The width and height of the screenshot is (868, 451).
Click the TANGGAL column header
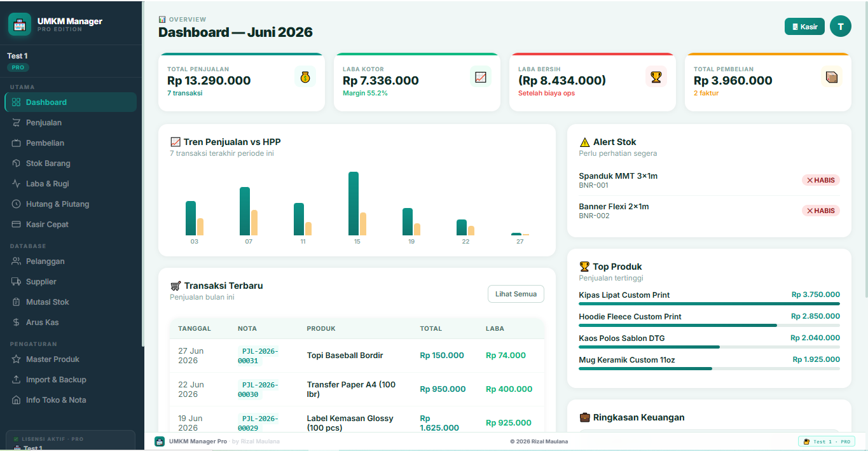pyautogui.click(x=195, y=329)
